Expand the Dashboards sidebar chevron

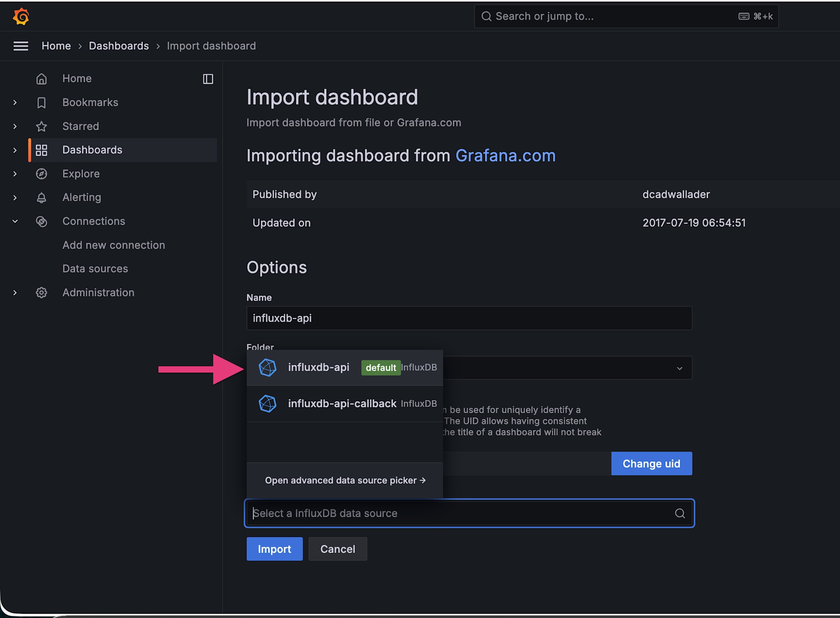[15, 150]
